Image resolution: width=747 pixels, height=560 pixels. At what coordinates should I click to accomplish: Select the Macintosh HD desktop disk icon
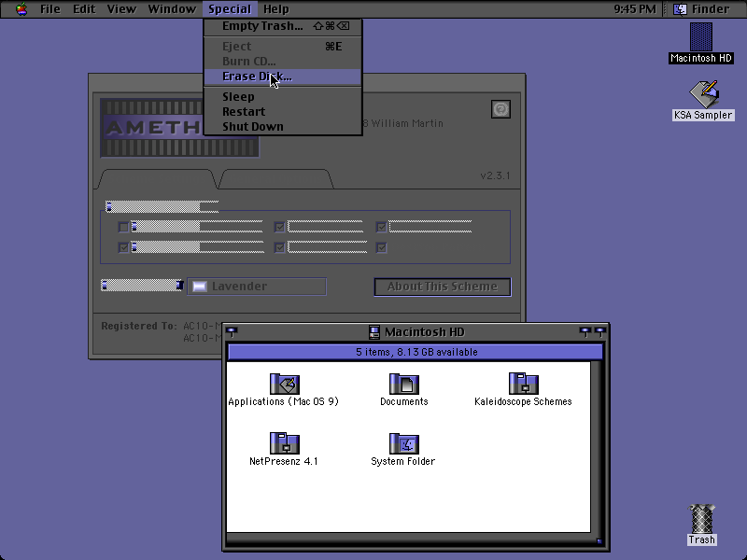(701, 37)
